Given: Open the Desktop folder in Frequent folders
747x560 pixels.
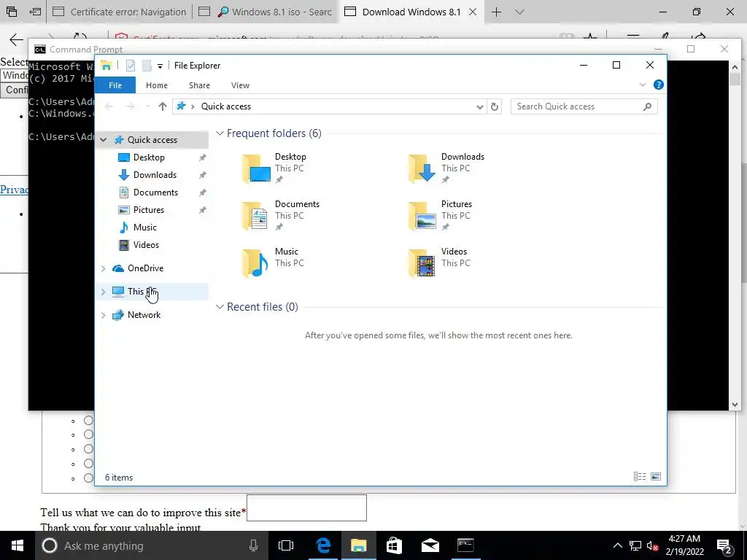Looking at the screenshot, I should click(275, 168).
